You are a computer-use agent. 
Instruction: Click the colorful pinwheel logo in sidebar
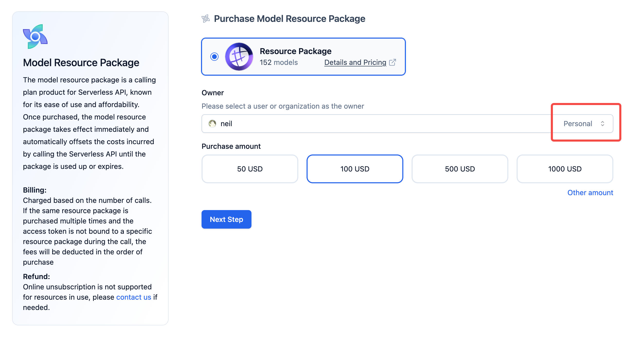pos(35,37)
